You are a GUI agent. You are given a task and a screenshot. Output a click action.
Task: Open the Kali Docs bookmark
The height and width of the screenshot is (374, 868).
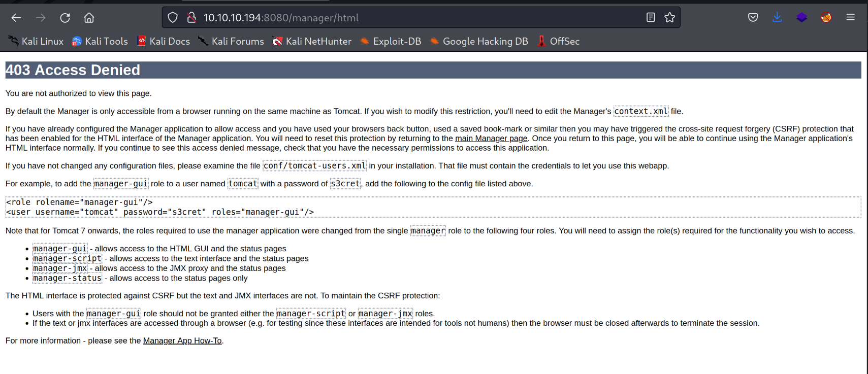(164, 42)
